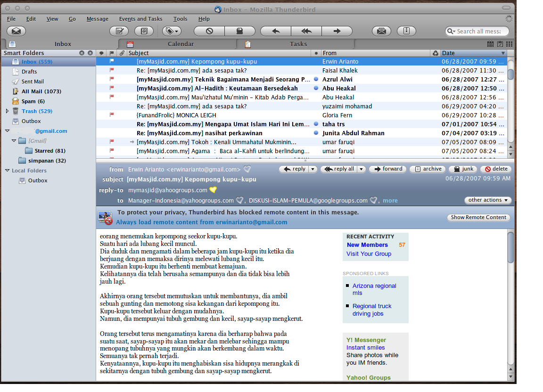The width and height of the screenshot is (543, 392).
Task: Click the message body scroll down arrow
Action: 510,376
